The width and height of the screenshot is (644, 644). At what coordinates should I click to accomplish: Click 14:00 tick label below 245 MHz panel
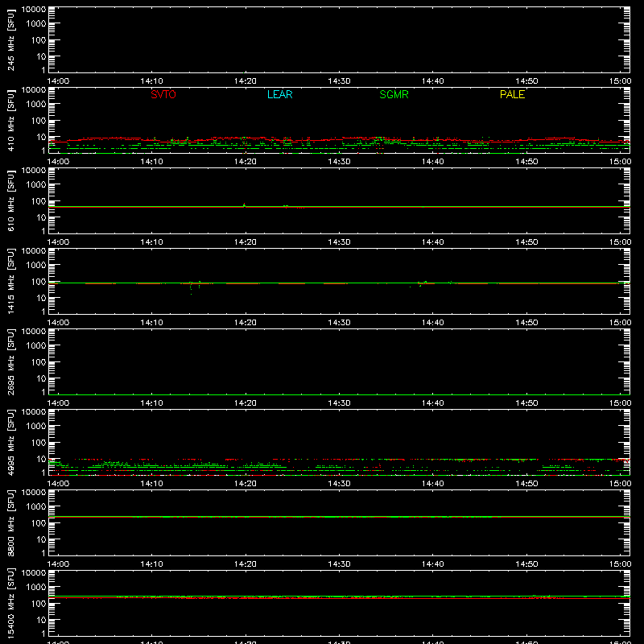click(58, 81)
